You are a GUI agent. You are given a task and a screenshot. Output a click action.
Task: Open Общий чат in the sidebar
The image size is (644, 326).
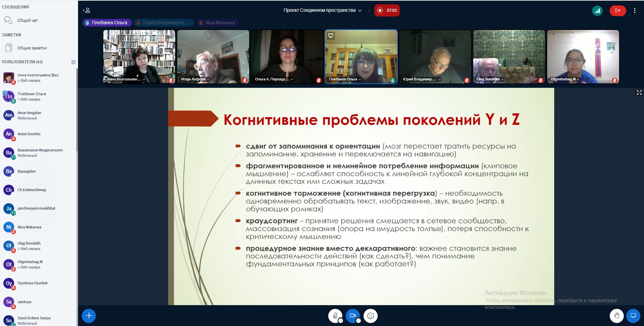click(27, 21)
